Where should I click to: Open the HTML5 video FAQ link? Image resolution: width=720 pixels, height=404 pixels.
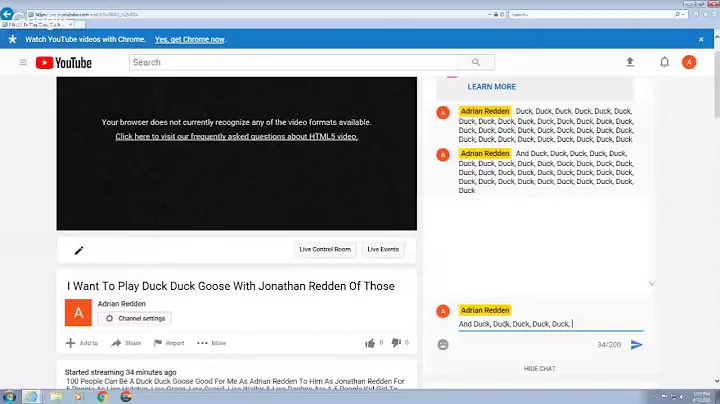[x=236, y=136]
